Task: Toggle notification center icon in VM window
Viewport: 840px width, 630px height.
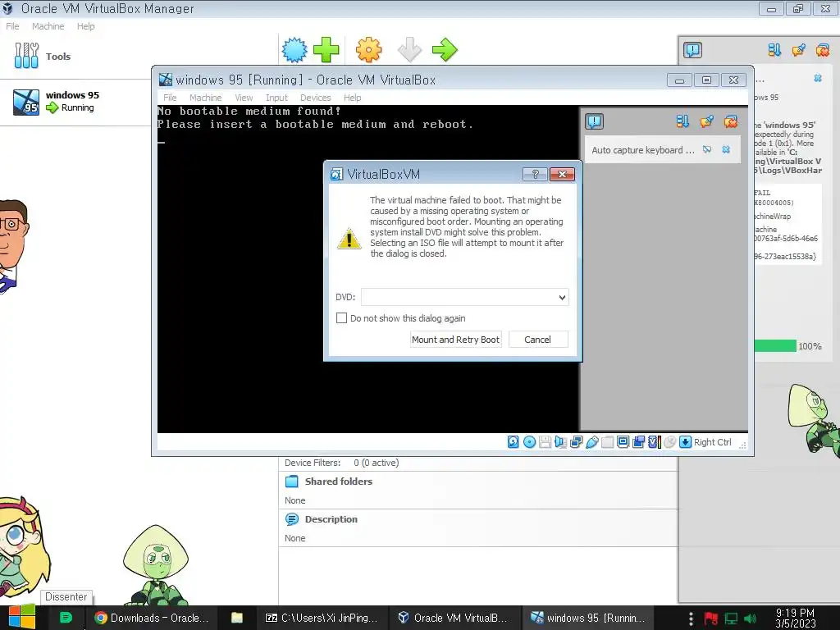Action: click(594, 121)
